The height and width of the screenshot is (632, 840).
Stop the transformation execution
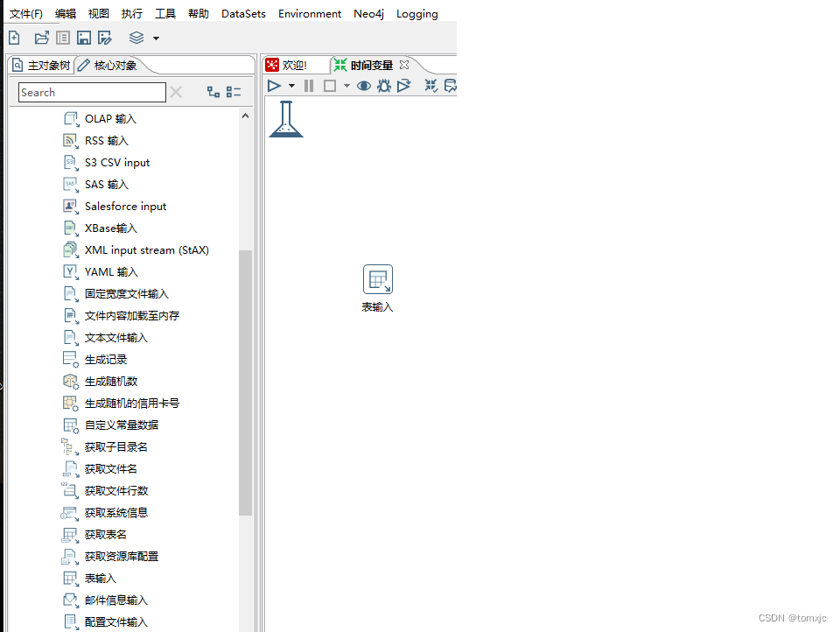coord(330,85)
